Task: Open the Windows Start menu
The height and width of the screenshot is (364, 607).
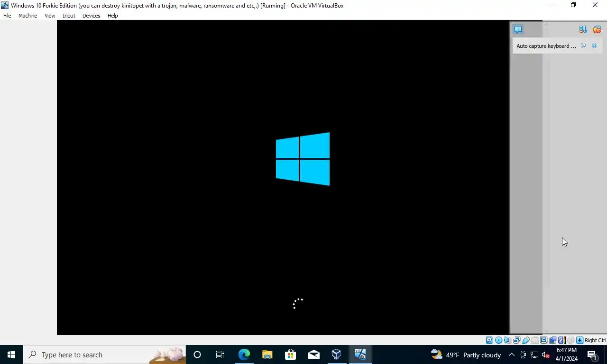Action: click(x=11, y=355)
